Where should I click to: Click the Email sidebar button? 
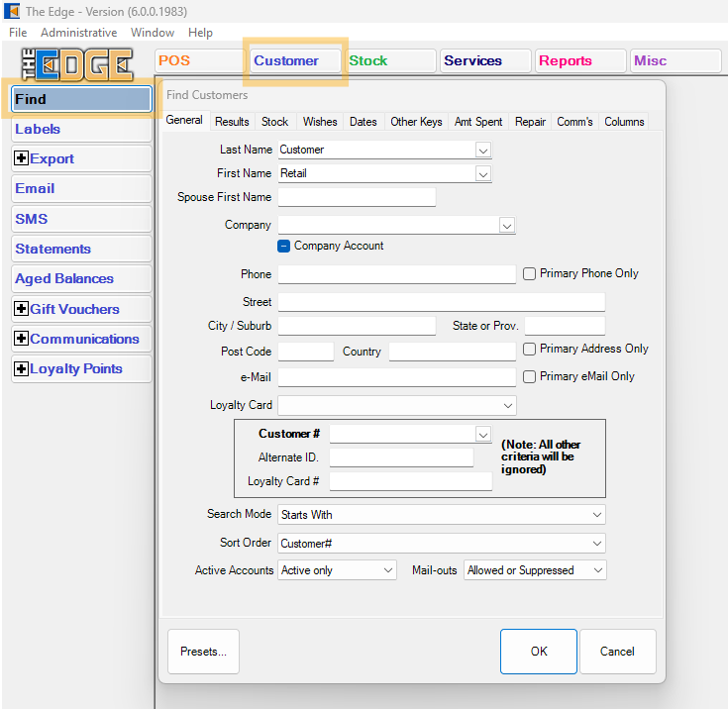(x=81, y=188)
